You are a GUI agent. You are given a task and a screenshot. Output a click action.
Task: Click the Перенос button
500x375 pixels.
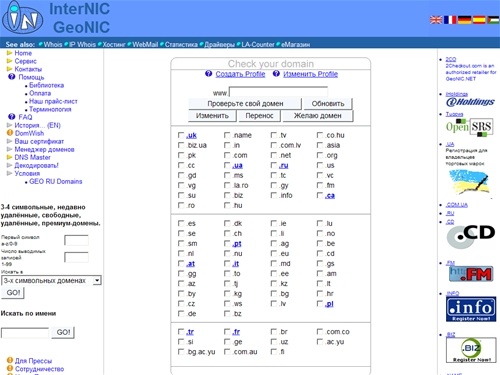[259, 116]
